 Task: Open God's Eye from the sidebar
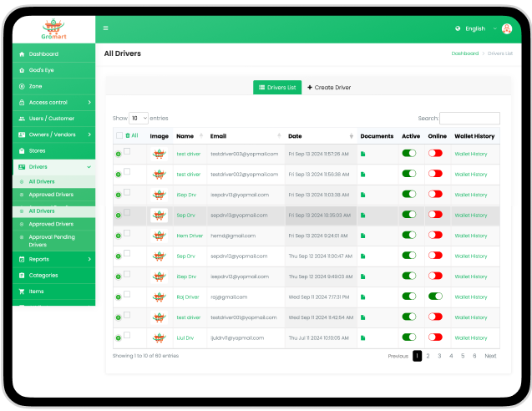[x=42, y=70]
